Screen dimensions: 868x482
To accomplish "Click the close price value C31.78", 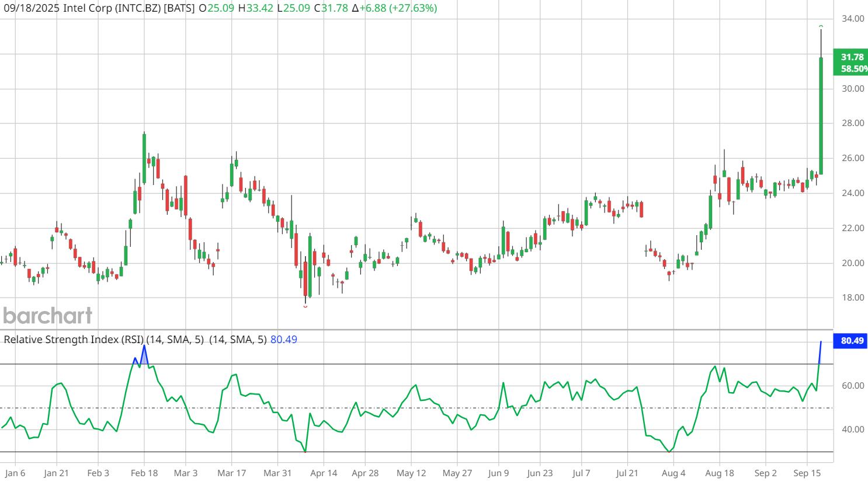I will (x=331, y=8).
